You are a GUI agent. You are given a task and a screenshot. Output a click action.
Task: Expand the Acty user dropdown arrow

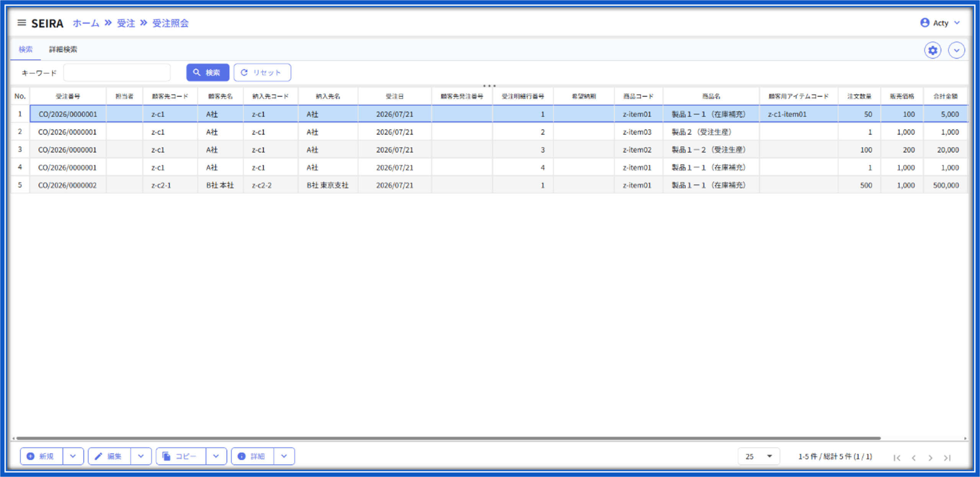click(x=957, y=23)
